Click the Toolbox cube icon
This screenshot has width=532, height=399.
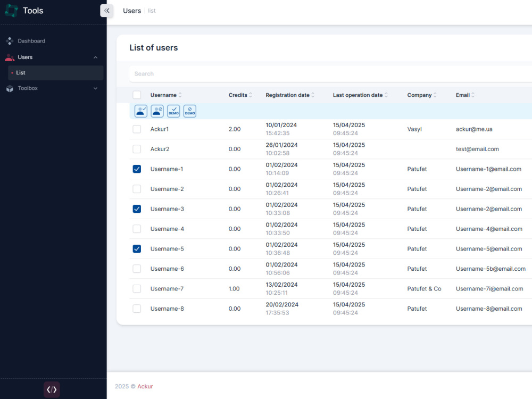10,88
